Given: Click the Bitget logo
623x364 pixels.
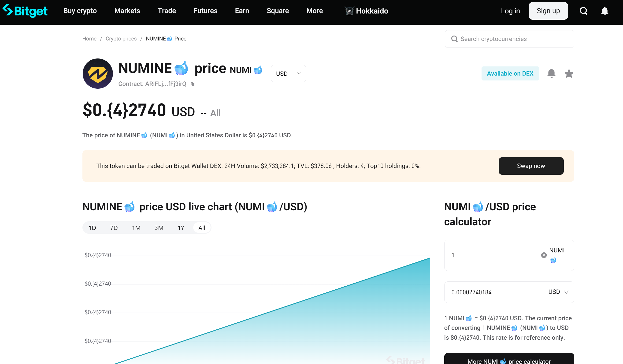Looking at the screenshot, I should tap(25, 11).
